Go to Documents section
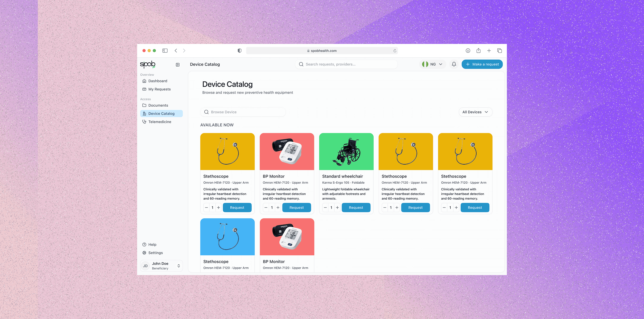The width and height of the screenshot is (644, 319). (x=161, y=105)
